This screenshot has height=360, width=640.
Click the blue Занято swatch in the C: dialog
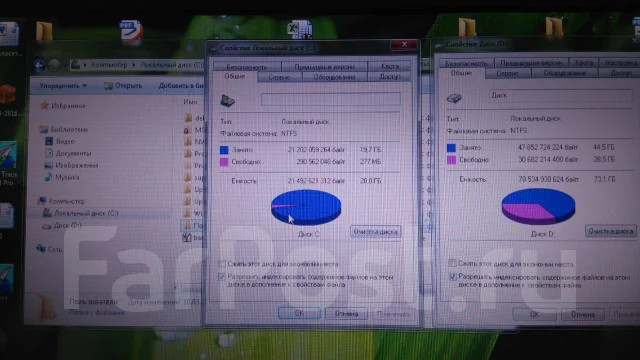click(224, 150)
